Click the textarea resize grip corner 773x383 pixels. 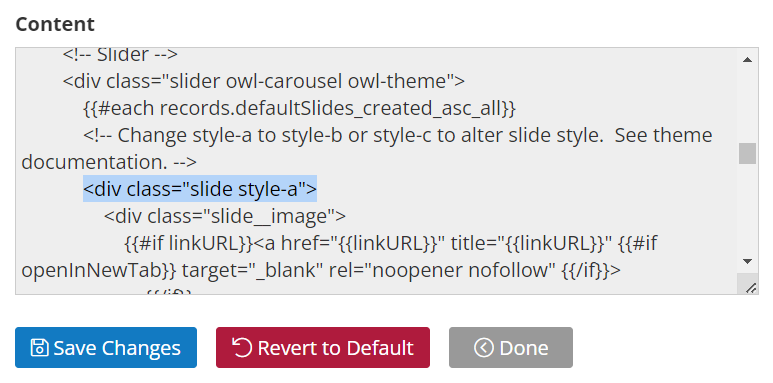(x=750, y=287)
